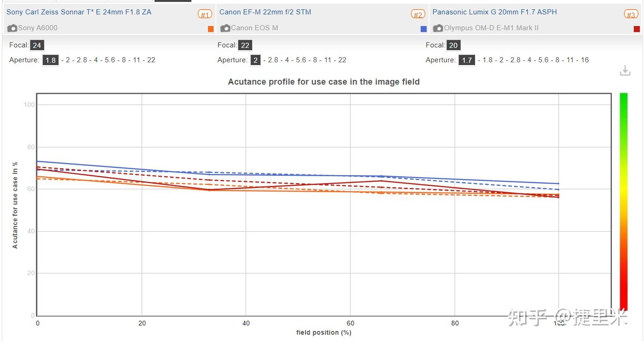The height and width of the screenshot is (344, 644).
Task: Click camera icon beside Canon EOS M
Action: (225, 28)
